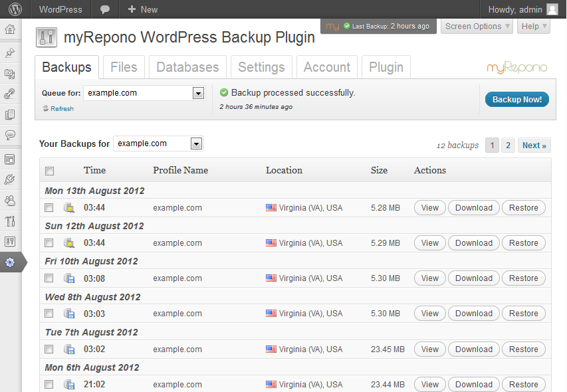This screenshot has height=392, width=567.
Task: Switch to the Databases tab
Action: pyautogui.click(x=187, y=66)
